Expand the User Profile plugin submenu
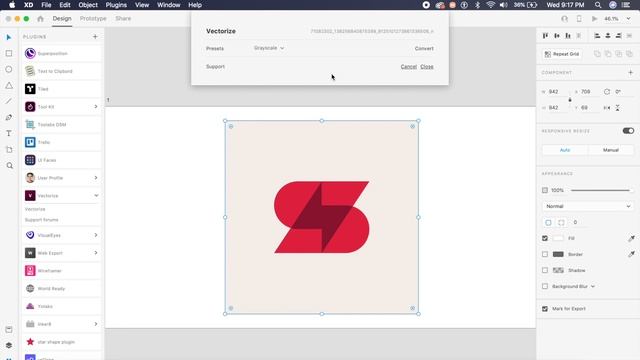 (96, 178)
